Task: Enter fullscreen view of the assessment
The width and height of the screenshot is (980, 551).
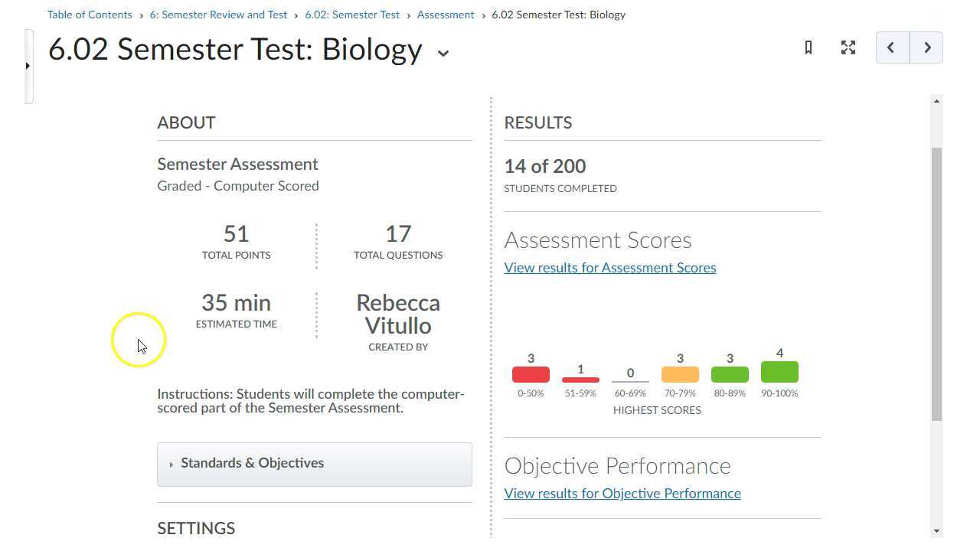Action: click(x=848, y=47)
